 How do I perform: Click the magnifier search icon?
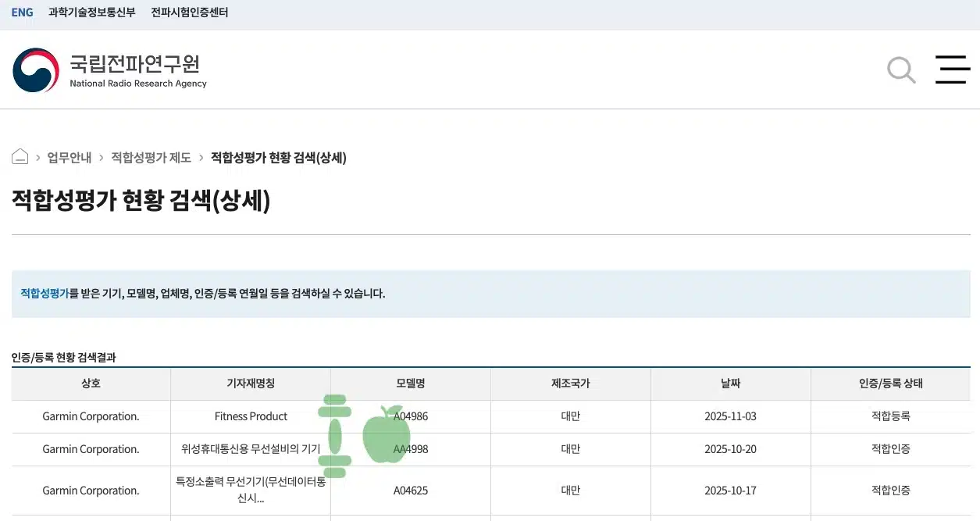click(x=901, y=70)
